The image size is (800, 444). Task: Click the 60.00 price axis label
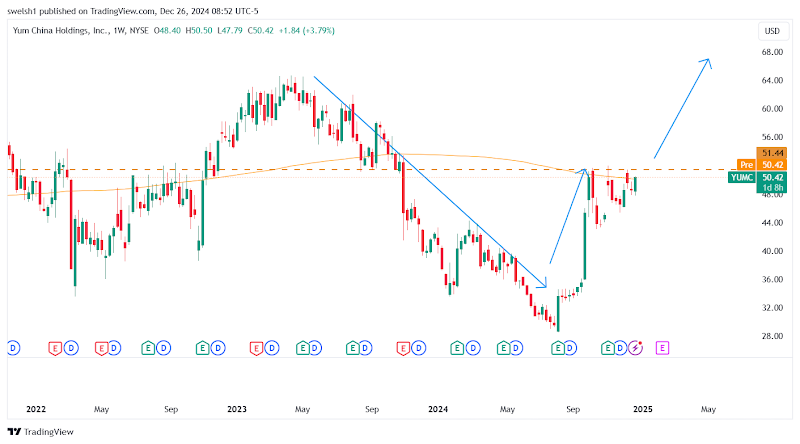pos(772,109)
